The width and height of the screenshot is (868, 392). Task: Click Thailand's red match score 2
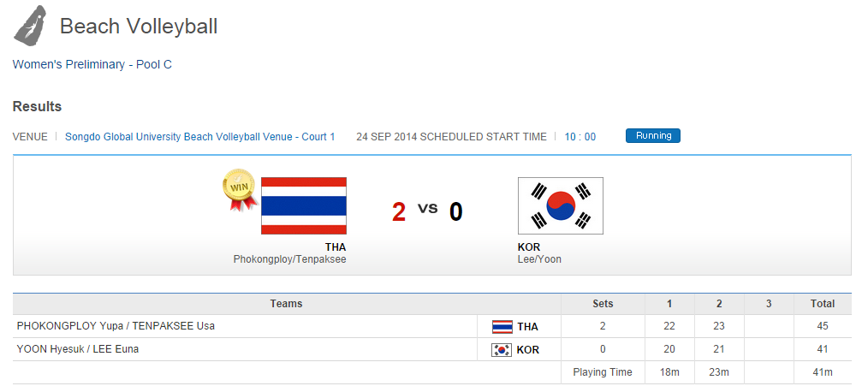[399, 211]
